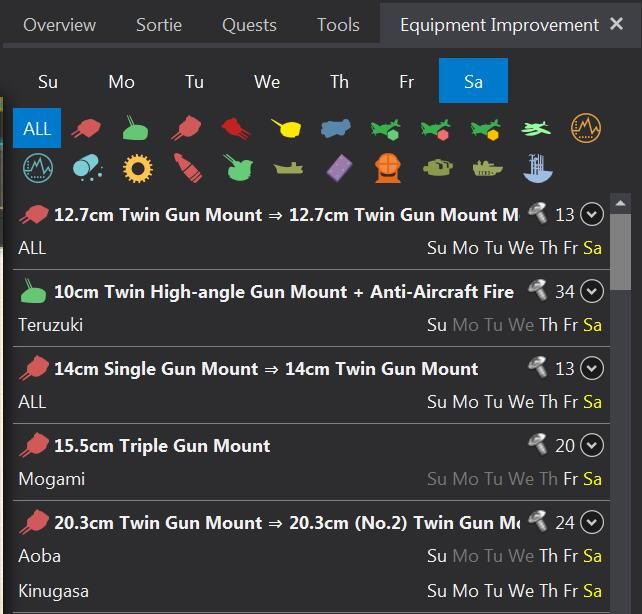Select the highlighted Saturday (Sa) filter
Viewport: 642px width, 614px height.
[x=473, y=81]
